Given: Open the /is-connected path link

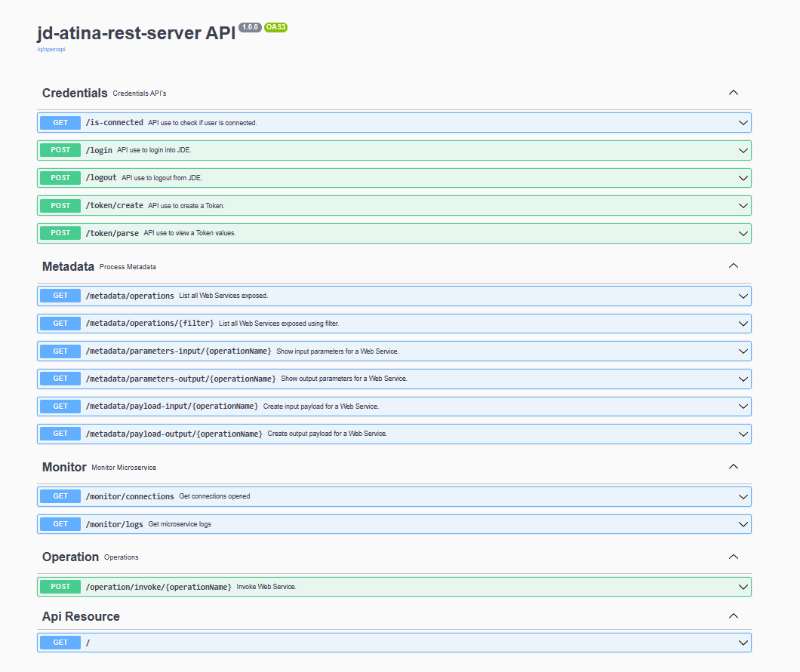Looking at the screenshot, I should click(x=114, y=123).
